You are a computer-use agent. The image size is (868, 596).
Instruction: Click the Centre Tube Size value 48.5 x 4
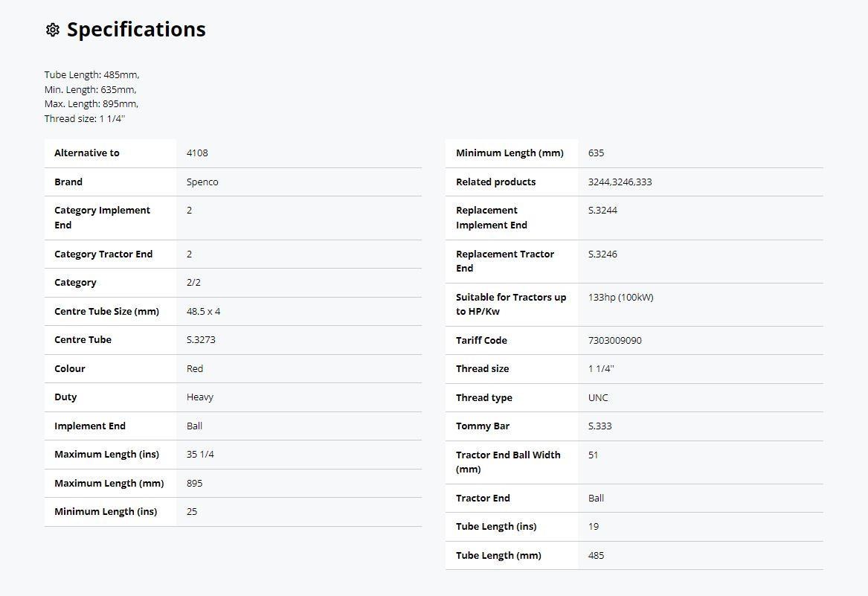(x=203, y=311)
